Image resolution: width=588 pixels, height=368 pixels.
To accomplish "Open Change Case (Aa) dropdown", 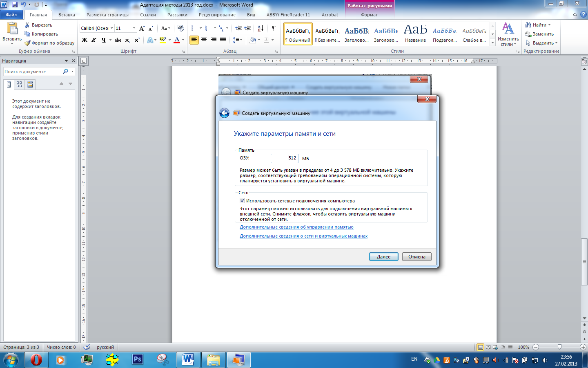I will pos(165,28).
